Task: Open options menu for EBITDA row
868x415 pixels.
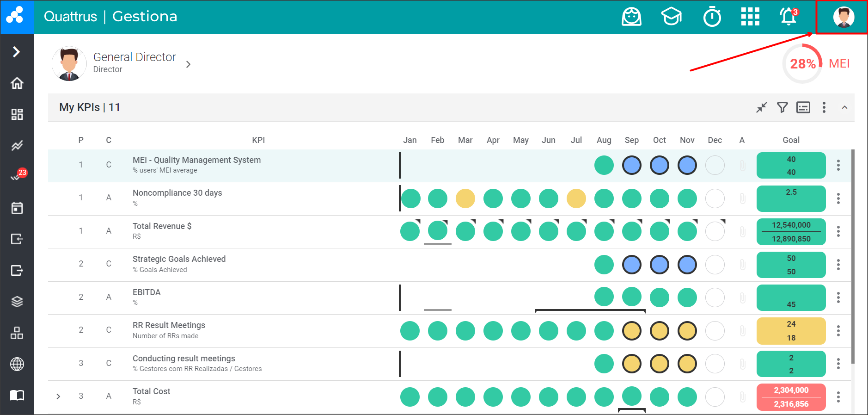Action: click(x=838, y=297)
